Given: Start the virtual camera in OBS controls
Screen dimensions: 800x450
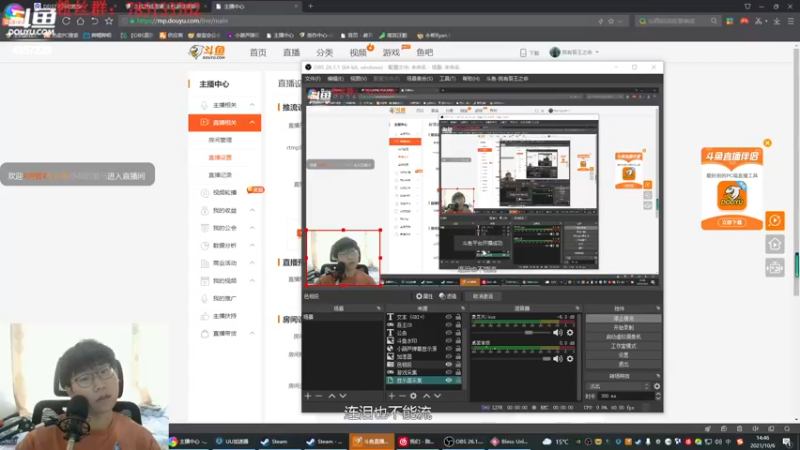Looking at the screenshot, I should pos(623,337).
